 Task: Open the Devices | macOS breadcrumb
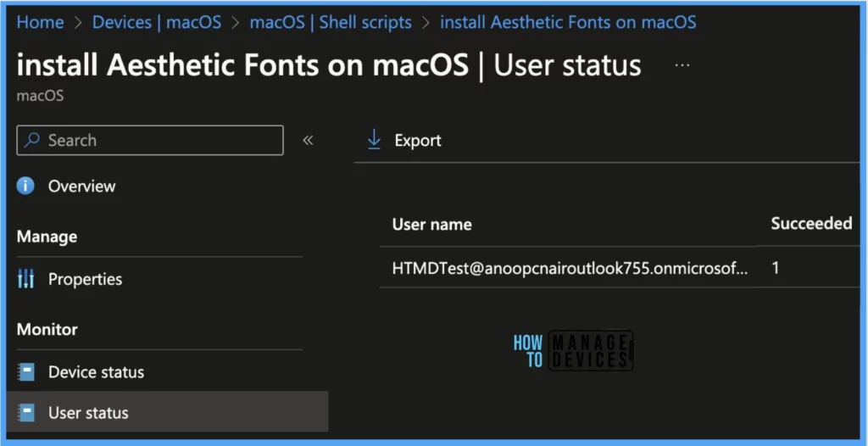157,22
